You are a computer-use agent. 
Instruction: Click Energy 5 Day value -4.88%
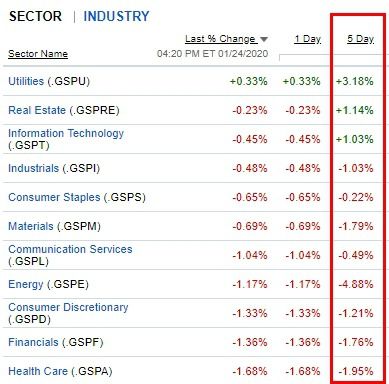[356, 284]
